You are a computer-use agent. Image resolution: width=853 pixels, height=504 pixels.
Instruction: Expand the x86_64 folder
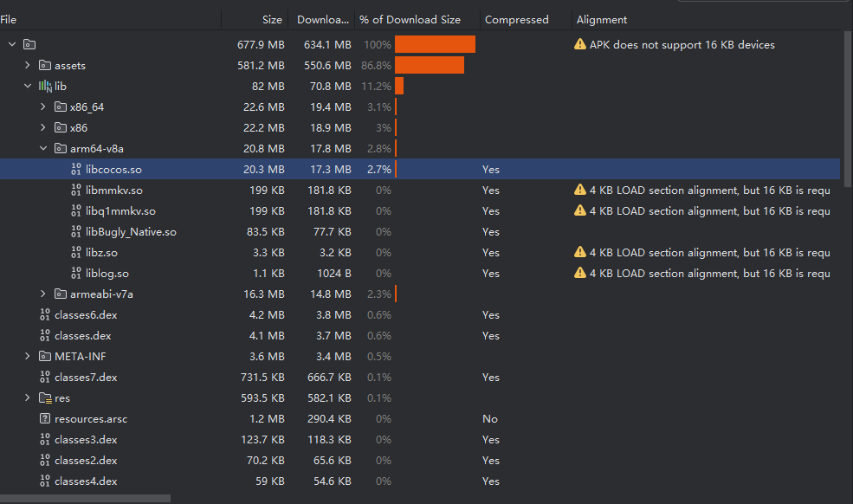[x=43, y=107]
